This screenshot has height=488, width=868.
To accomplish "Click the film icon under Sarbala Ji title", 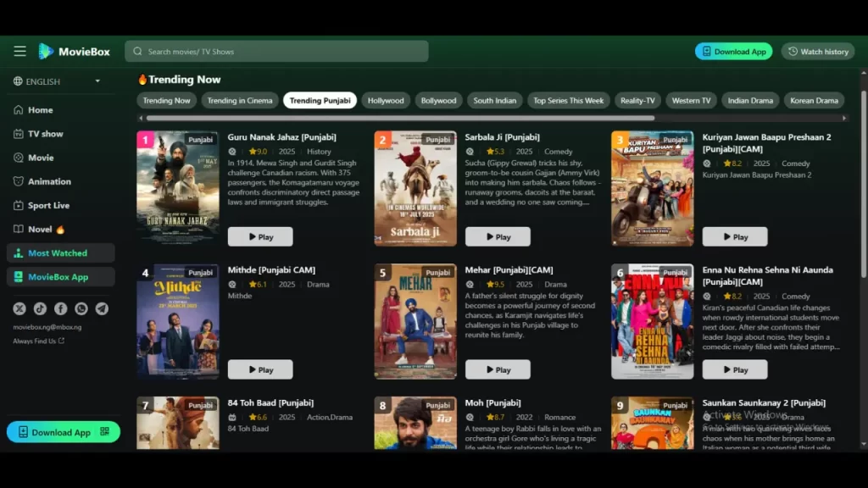I will tap(470, 151).
